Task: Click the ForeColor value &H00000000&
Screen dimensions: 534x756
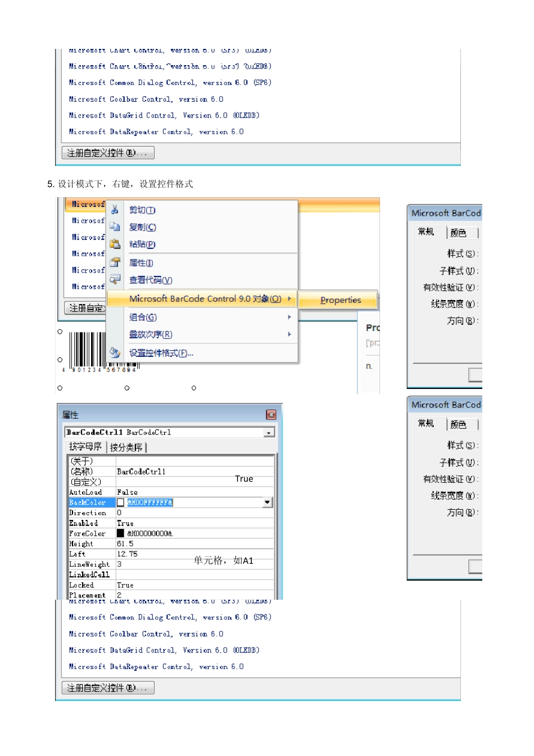Action: click(150, 533)
